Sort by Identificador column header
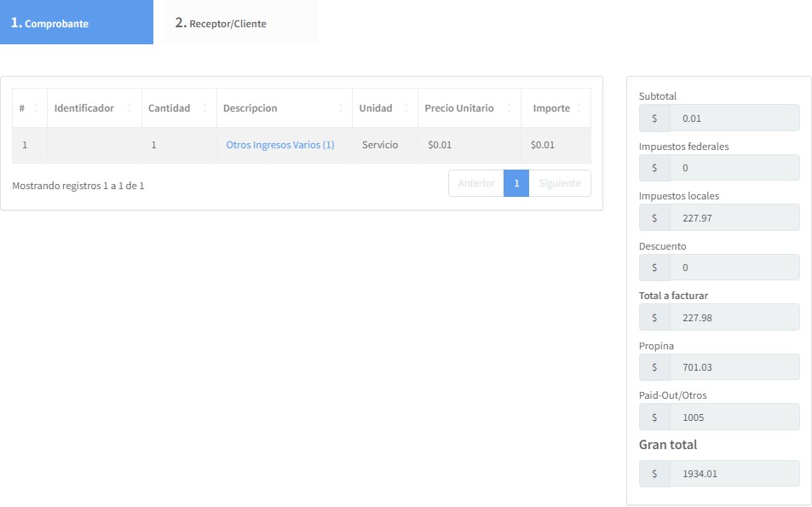This screenshot has height=507, width=812. pos(95,107)
